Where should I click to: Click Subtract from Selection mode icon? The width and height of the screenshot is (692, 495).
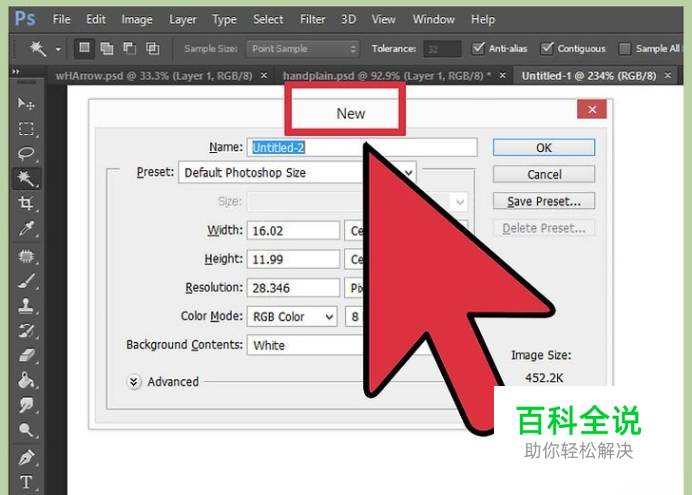click(129, 48)
